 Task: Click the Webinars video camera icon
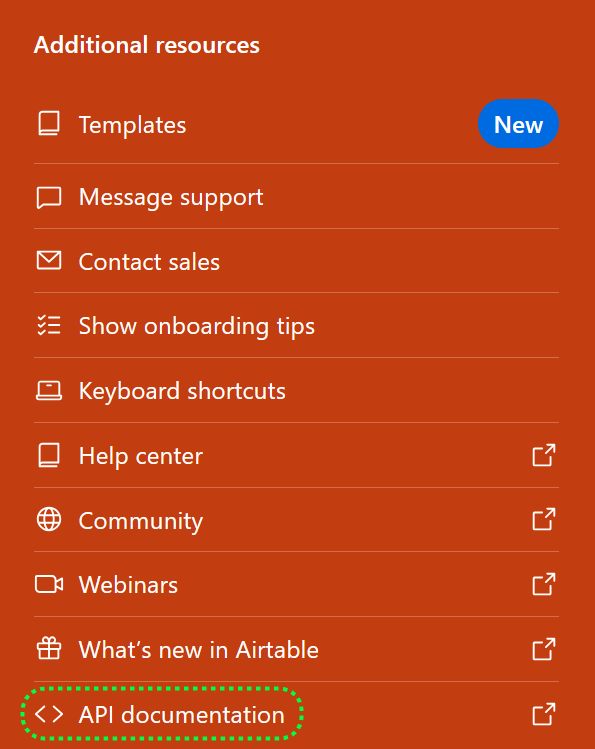point(49,584)
